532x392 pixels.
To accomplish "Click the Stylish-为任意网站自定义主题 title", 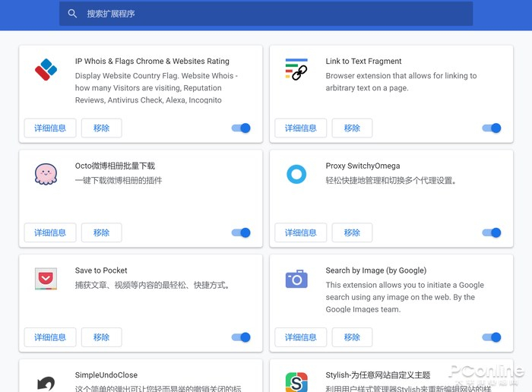I will tap(378, 375).
